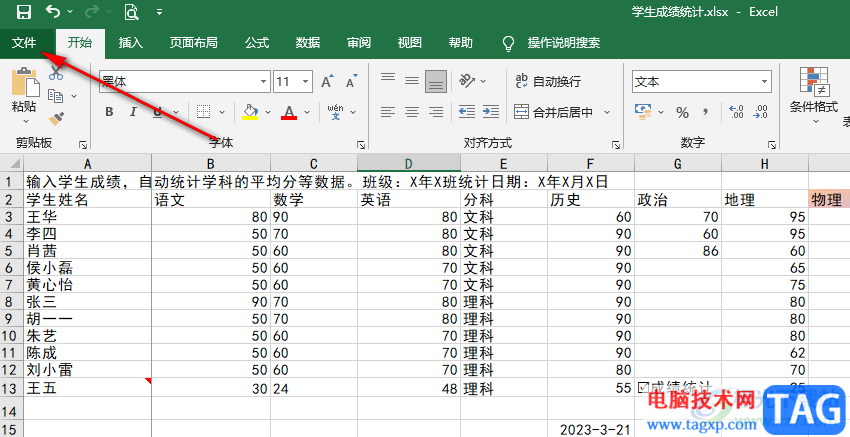Image resolution: width=850 pixels, height=437 pixels.
Task: Click the Copy icon
Action: pos(56,96)
